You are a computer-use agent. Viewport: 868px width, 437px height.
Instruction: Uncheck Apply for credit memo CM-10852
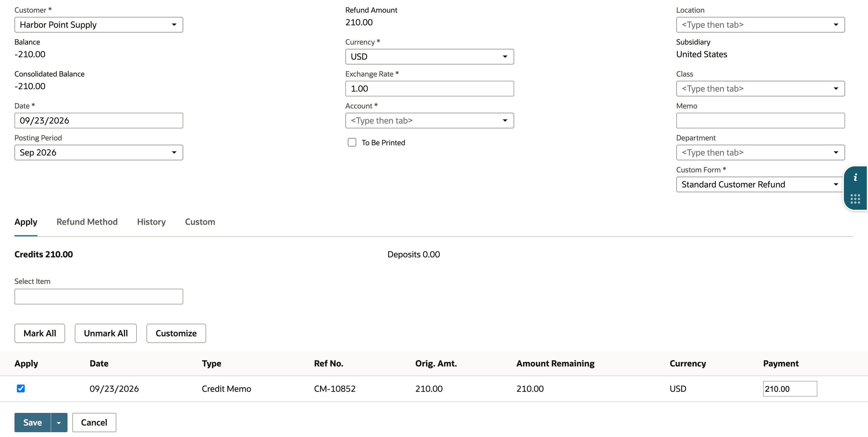pos(21,388)
